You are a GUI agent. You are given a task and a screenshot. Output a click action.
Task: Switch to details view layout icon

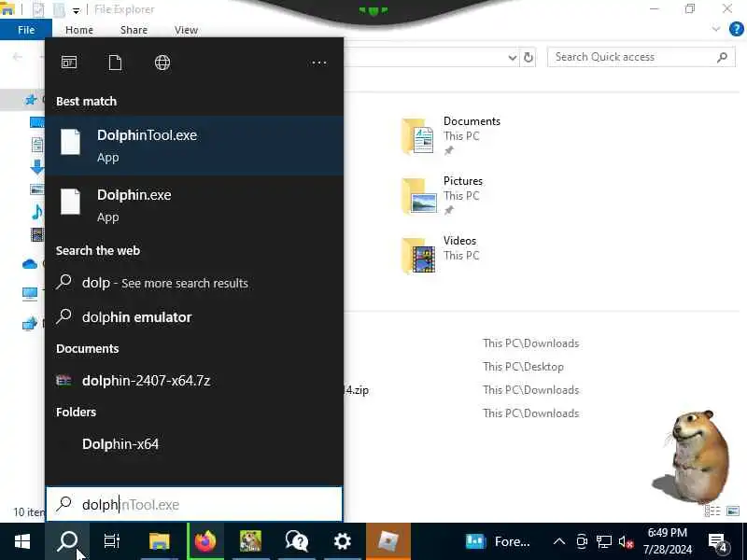(x=712, y=511)
